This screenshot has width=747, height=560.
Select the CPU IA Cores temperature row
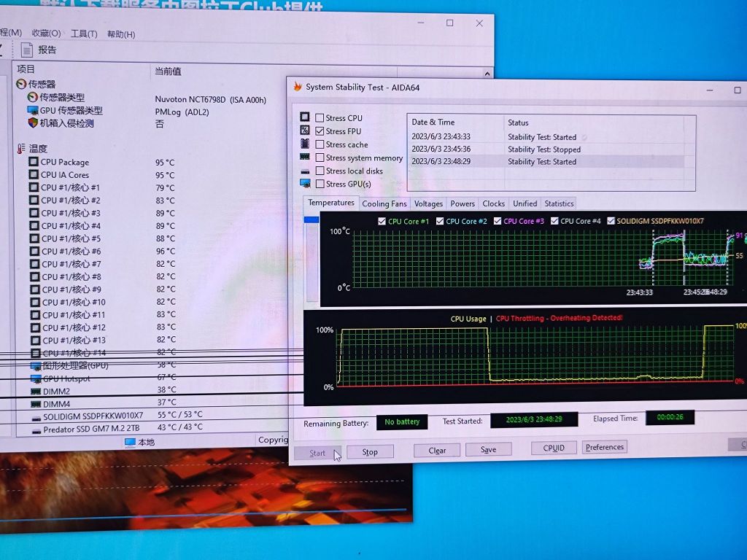[x=65, y=175]
